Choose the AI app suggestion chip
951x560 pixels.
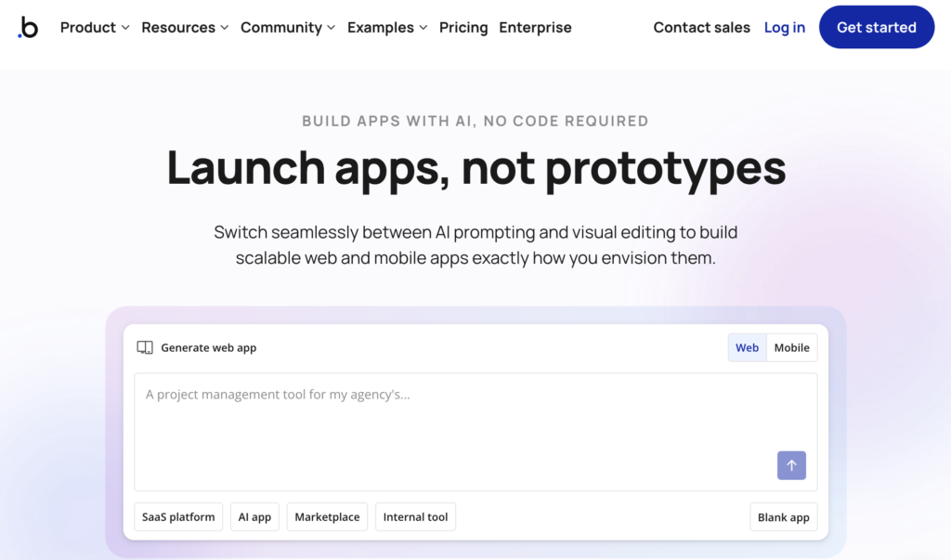point(254,517)
